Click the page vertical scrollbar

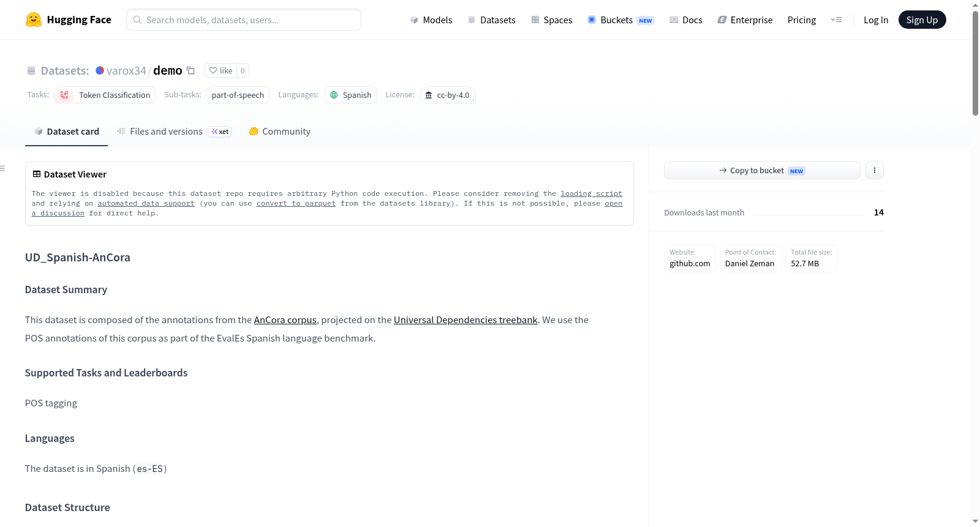click(x=975, y=63)
